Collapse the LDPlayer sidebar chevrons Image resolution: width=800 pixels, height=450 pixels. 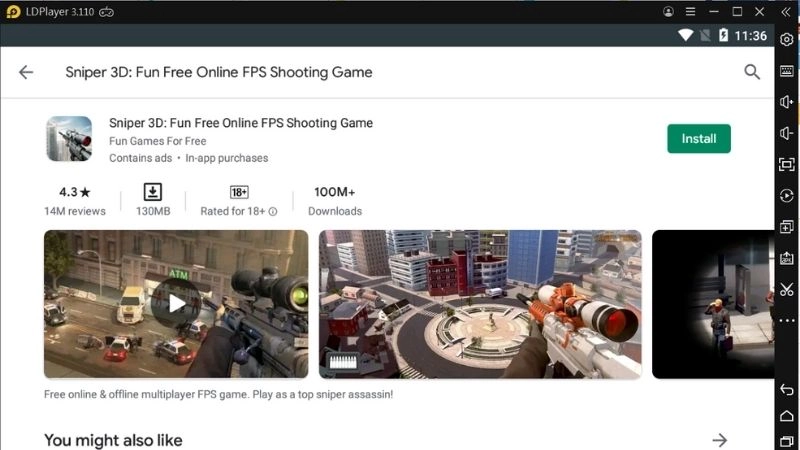tap(786, 12)
